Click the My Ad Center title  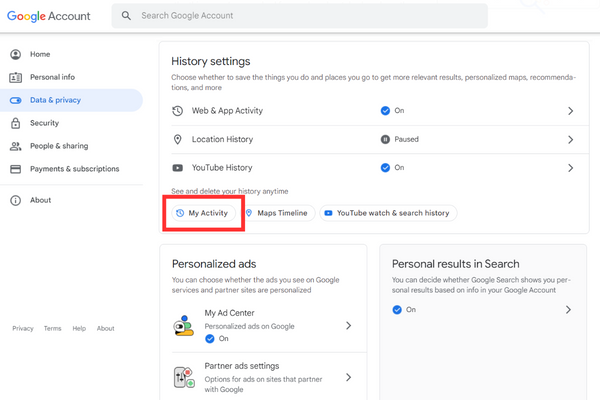tap(229, 313)
